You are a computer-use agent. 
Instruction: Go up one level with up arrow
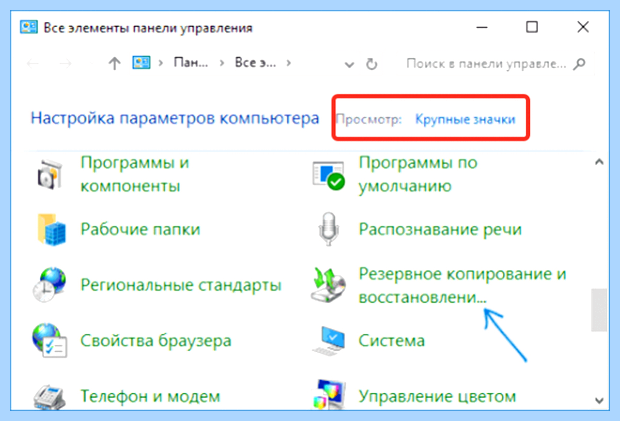[x=114, y=63]
